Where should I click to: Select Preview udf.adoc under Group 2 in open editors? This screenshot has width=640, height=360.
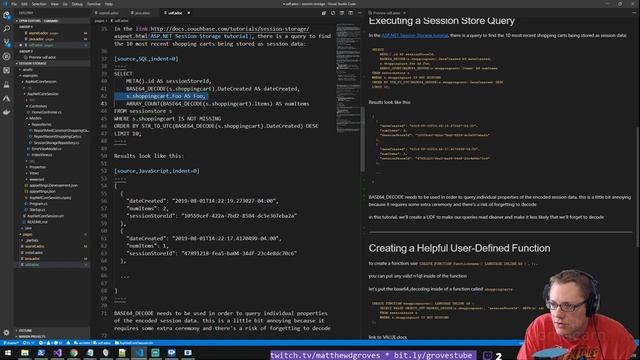point(42,58)
